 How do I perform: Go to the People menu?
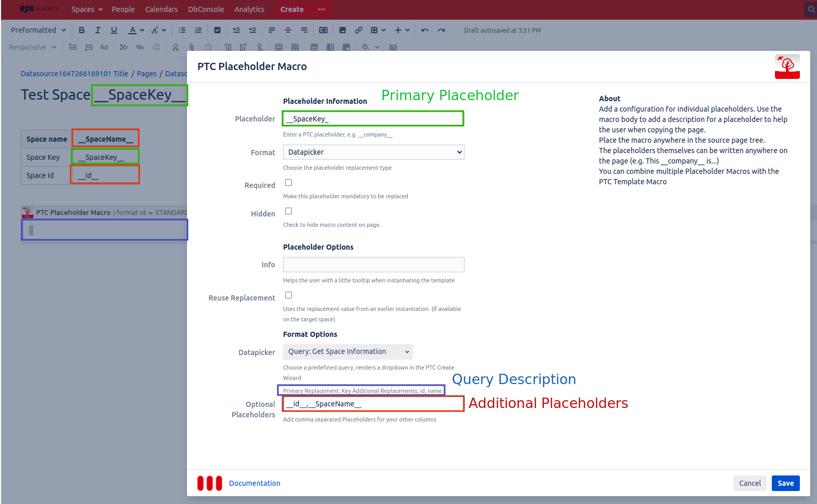pos(123,9)
